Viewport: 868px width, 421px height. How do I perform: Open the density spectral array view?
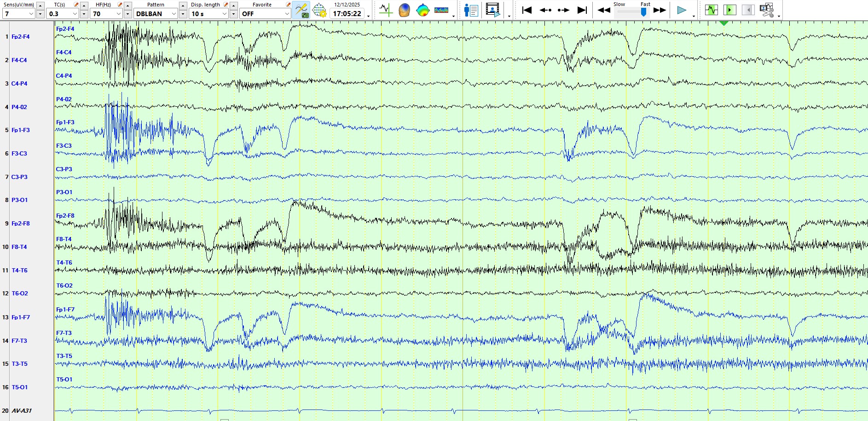(x=441, y=10)
